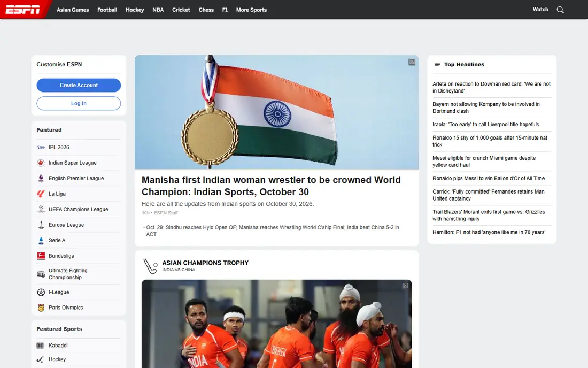Click the Create Account button
Screen dimensions: 588x368
point(79,85)
